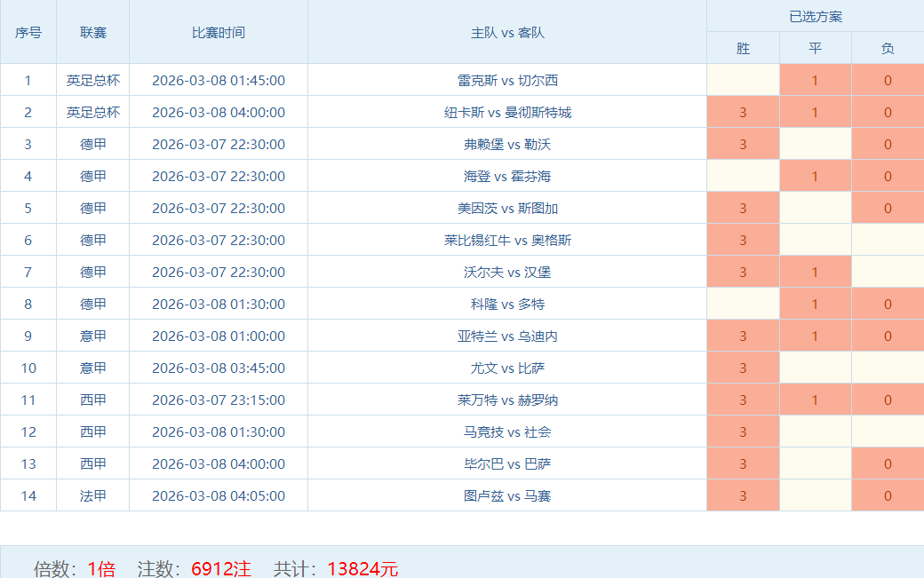The height and width of the screenshot is (578, 924).
Task: Toggle win pick for 图卢兹 vs 马赛
Action: (743, 495)
